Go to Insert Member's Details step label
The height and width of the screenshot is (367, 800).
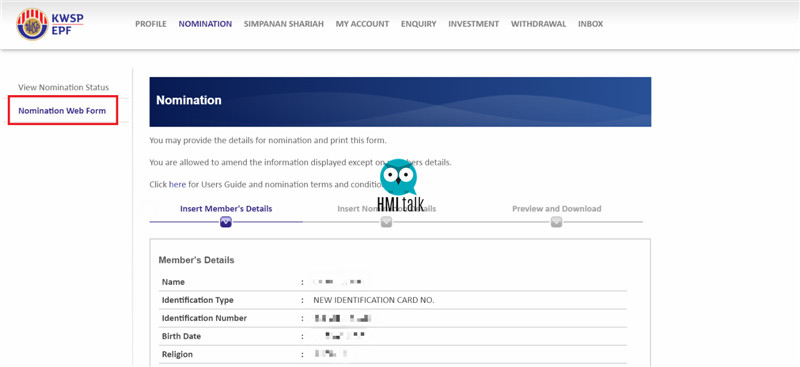pyautogui.click(x=226, y=209)
